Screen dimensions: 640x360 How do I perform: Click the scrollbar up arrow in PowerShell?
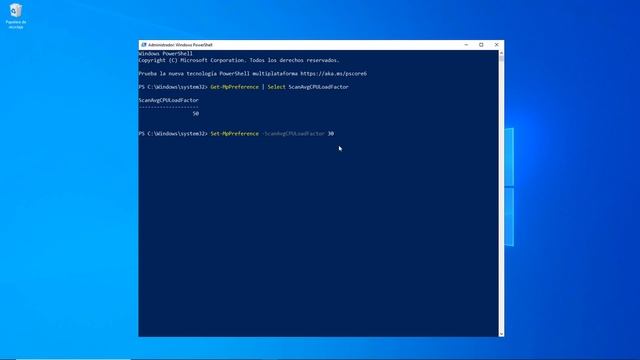coord(501,53)
